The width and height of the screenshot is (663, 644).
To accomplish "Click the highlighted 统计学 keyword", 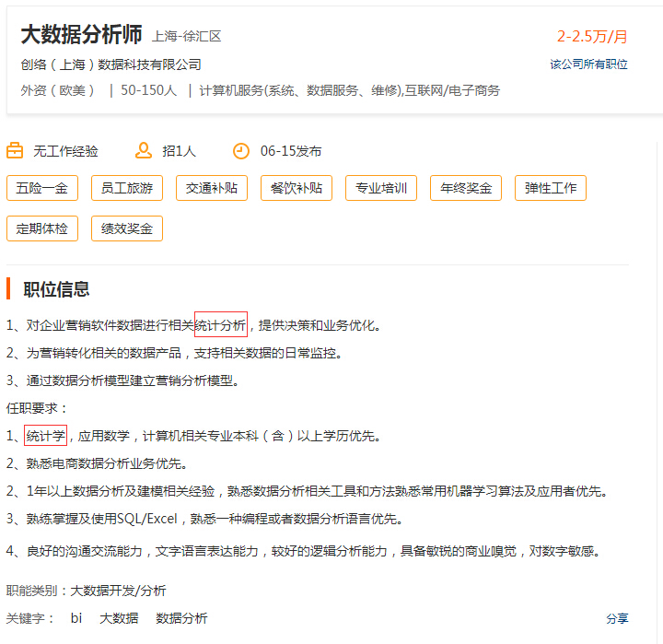I will click(x=46, y=436).
